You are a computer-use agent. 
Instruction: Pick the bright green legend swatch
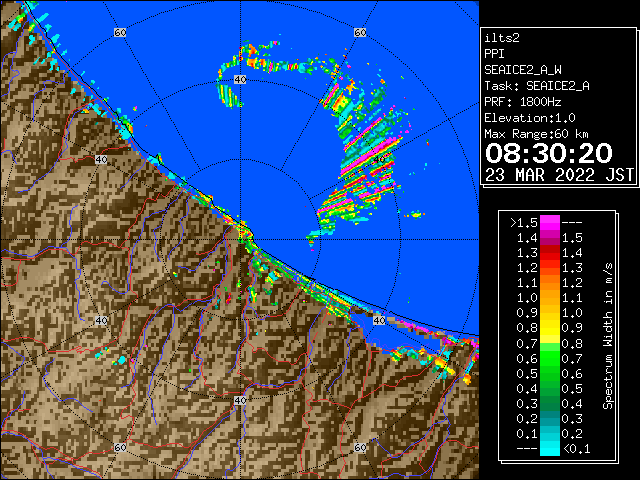(x=550, y=358)
